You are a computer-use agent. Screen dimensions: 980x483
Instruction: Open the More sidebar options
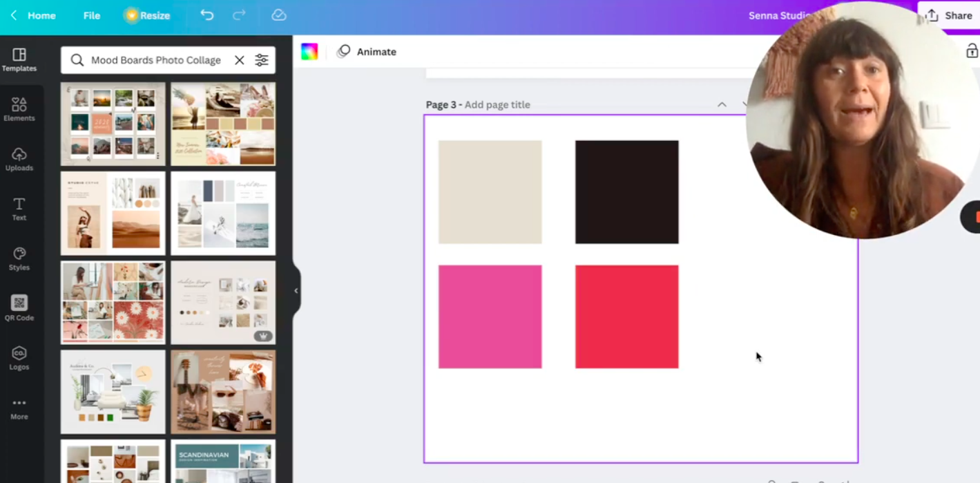[x=19, y=408]
